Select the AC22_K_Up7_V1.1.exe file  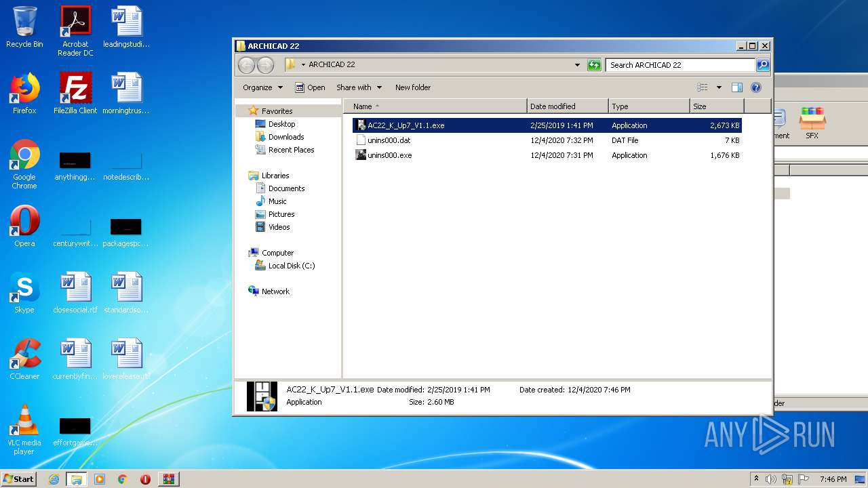[x=547, y=125]
